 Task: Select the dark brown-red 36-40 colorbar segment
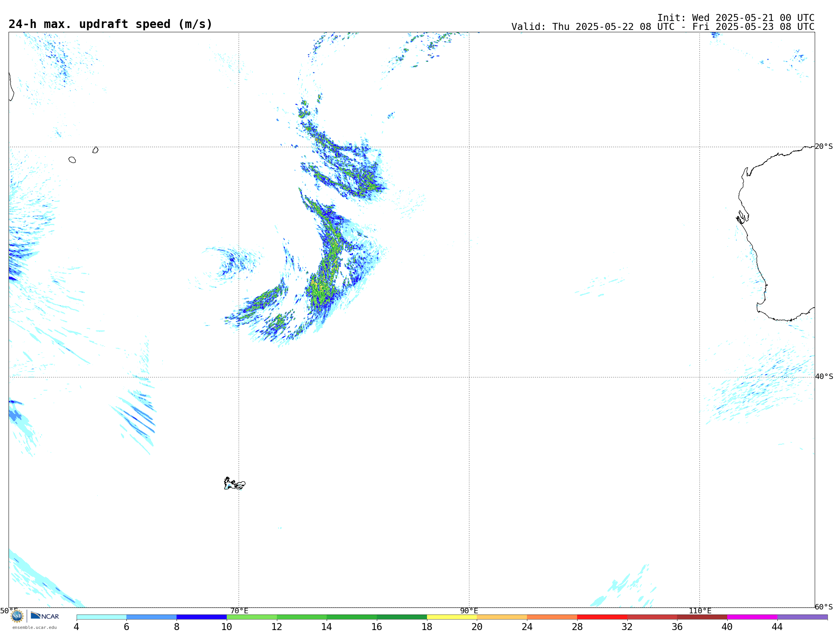tap(702, 617)
